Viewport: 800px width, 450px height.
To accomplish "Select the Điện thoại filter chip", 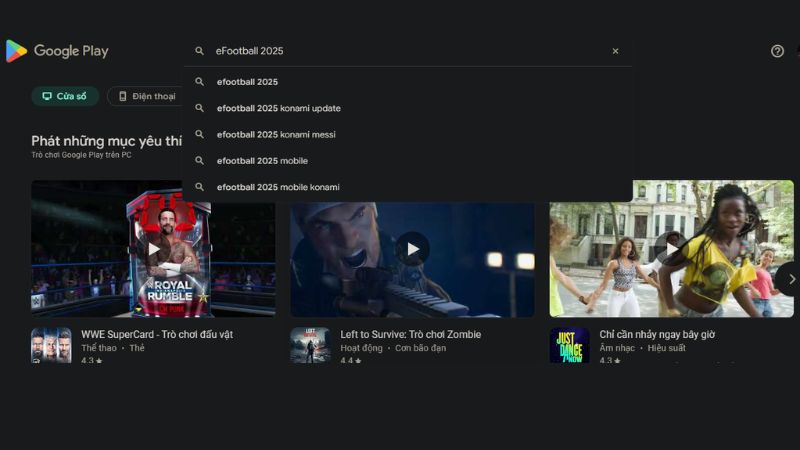I will (x=146, y=96).
